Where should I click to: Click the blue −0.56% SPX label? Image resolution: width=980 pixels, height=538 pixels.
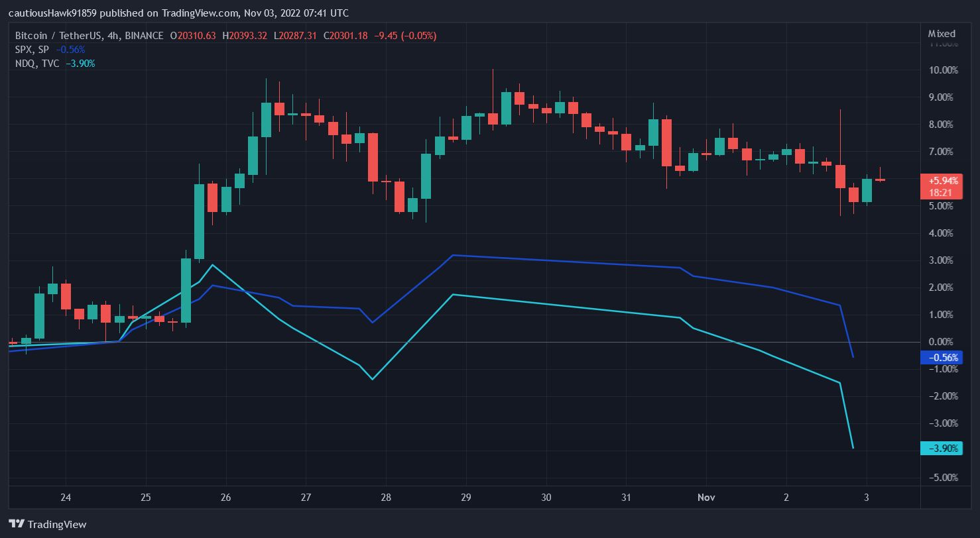click(x=942, y=357)
